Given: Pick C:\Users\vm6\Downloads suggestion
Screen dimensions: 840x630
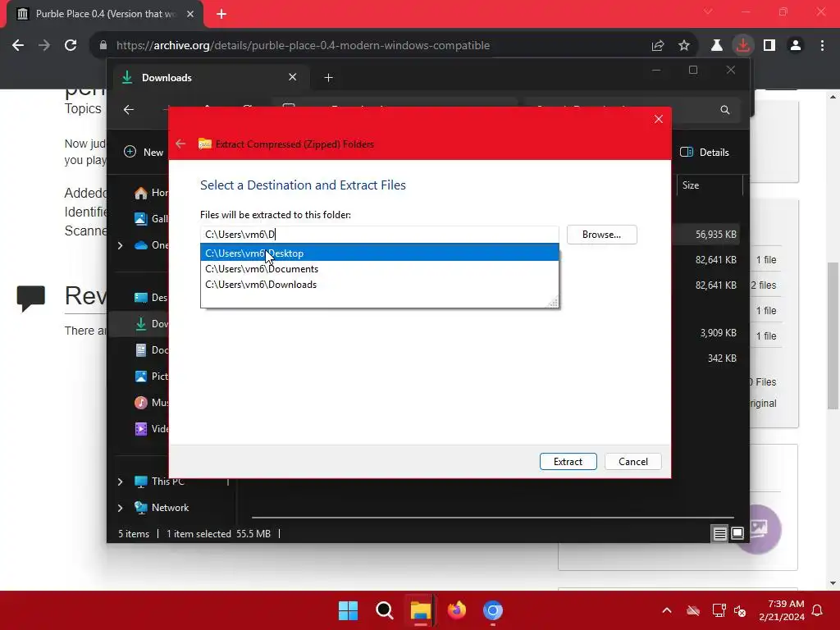Looking at the screenshot, I should tap(379, 285).
